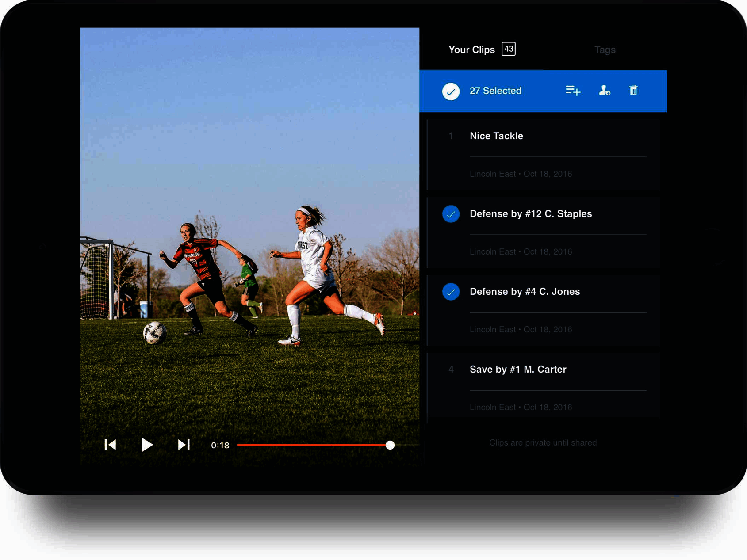Skip back to the previous clip
Image resolution: width=747 pixels, height=560 pixels.
click(x=110, y=445)
